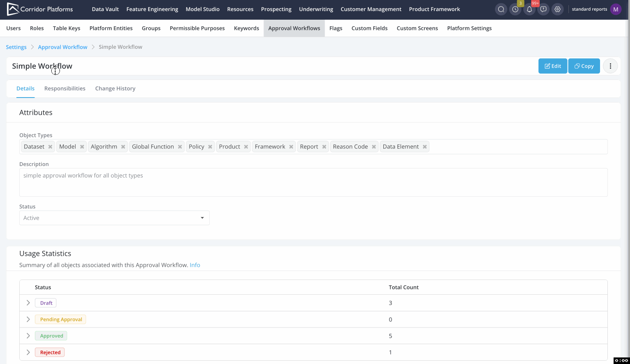Open the Model Studio menu
Screen dimensions: 630x364
202,9
